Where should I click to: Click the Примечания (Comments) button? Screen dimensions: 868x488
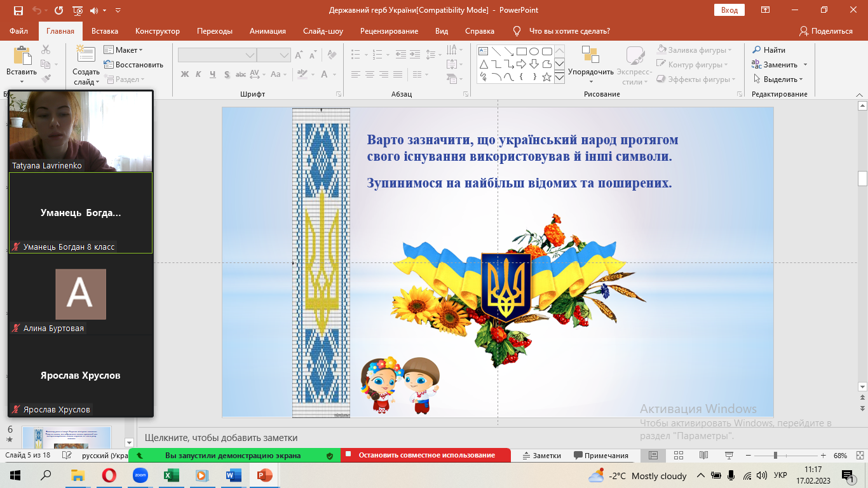(601, 456)
